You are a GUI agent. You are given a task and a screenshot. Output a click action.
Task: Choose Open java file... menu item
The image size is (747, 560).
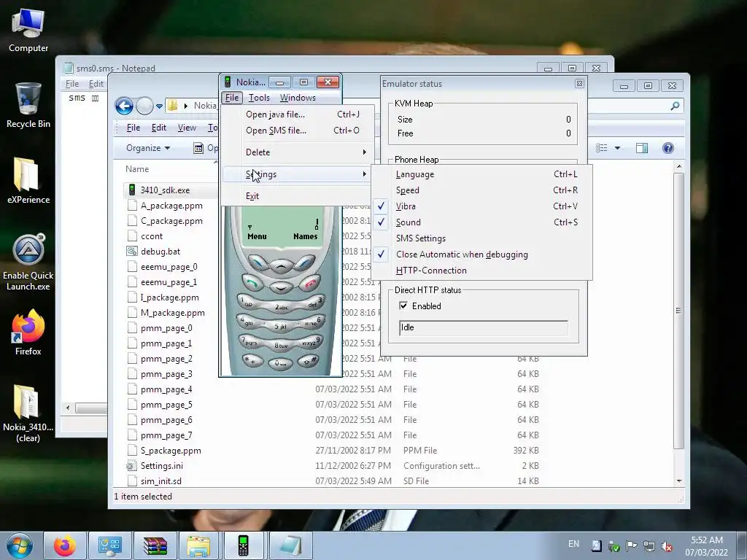297,114
